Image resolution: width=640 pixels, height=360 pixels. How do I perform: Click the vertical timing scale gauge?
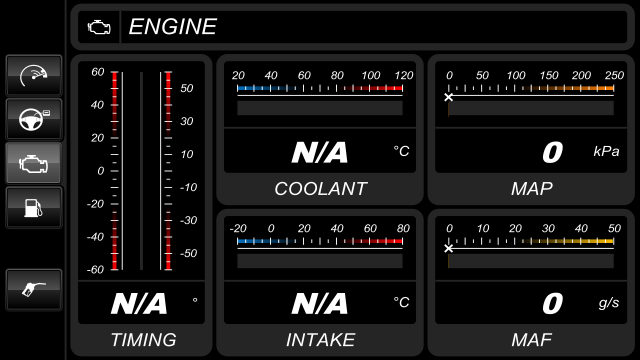(141, 171)
